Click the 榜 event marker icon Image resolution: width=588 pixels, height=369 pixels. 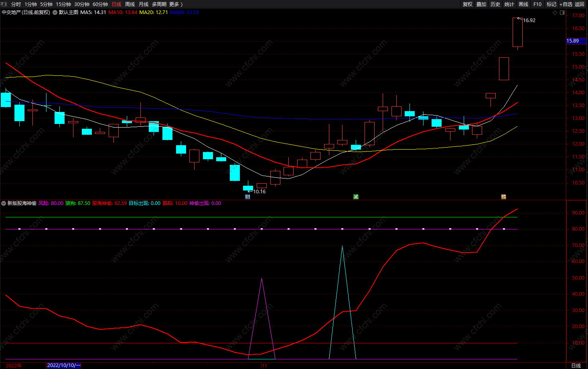click(503, 197)
